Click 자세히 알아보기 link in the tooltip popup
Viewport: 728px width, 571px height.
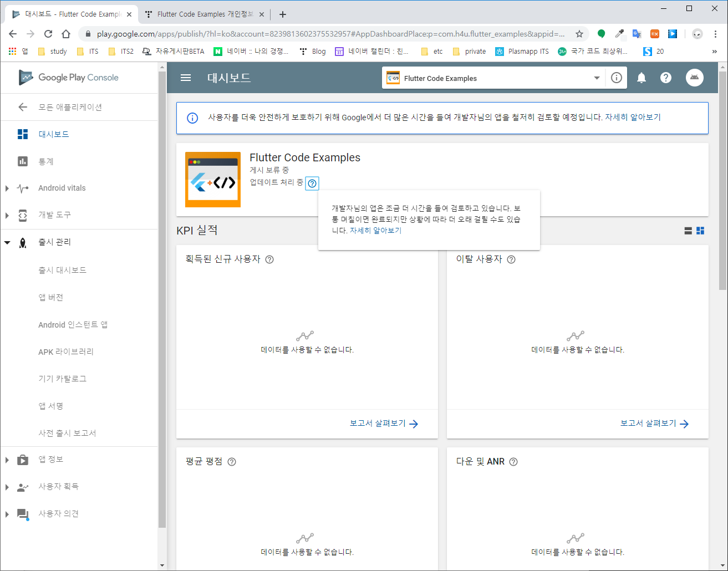tap(375, 231)
